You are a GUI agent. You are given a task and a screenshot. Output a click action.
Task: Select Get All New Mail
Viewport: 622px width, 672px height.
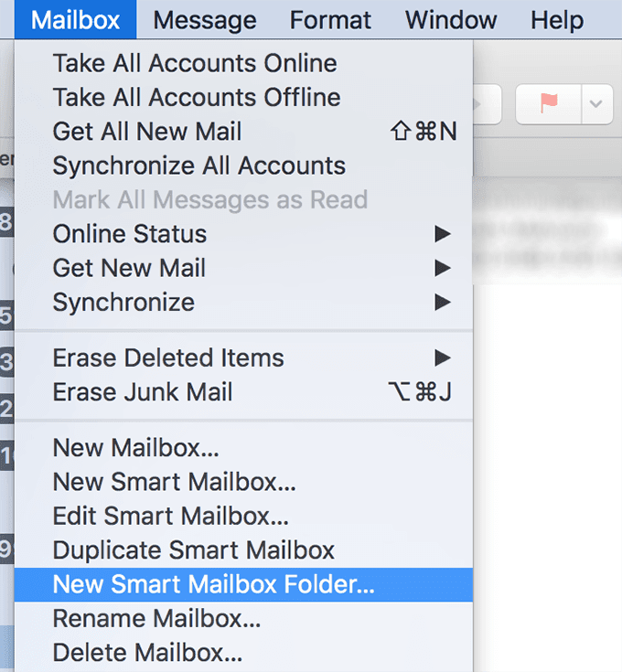click(x=243, y=132)
